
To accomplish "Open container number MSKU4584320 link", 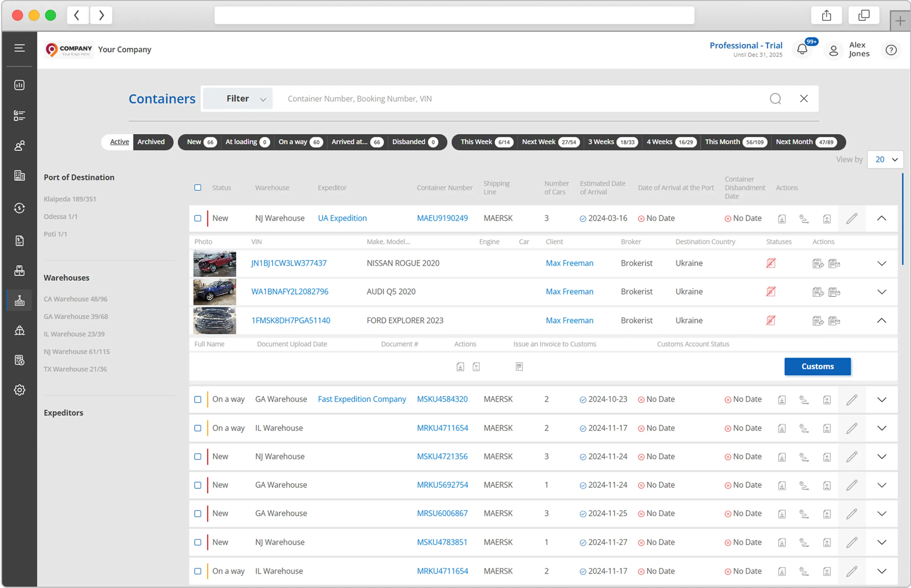I will point(442,399).
